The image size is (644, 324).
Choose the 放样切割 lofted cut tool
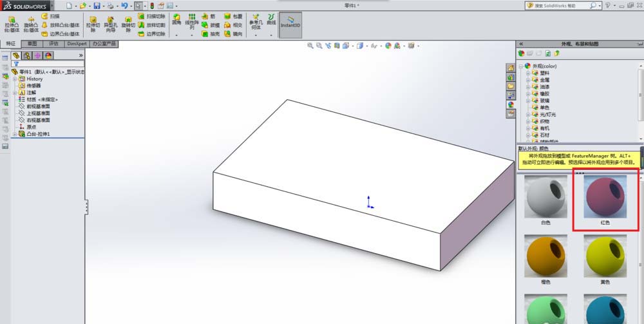(151, 25)
